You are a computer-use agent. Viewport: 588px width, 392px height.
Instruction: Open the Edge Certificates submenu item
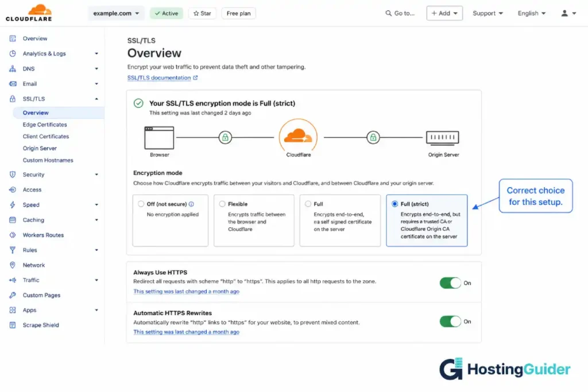tap(45, 125)
